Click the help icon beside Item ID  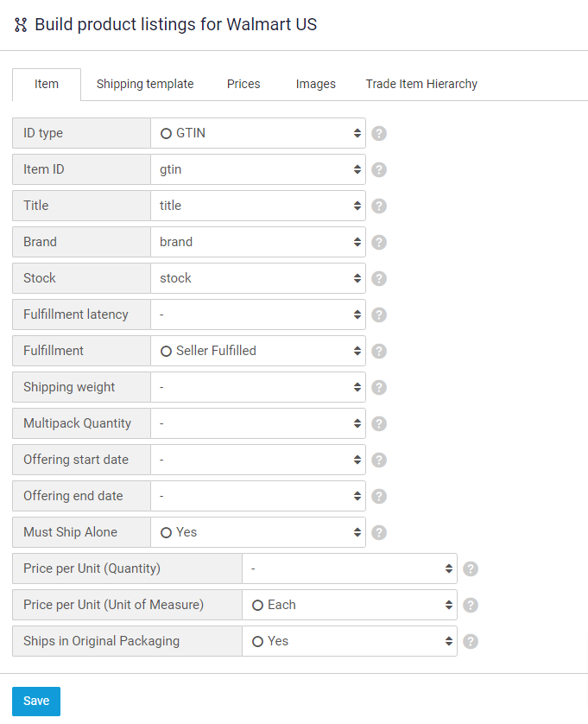point(379,170)
